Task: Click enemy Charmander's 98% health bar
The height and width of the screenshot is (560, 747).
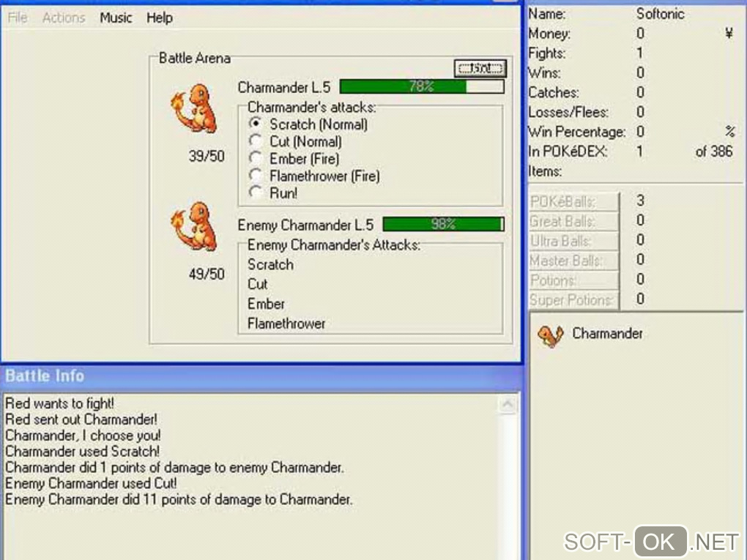Action: coord(443,224)
